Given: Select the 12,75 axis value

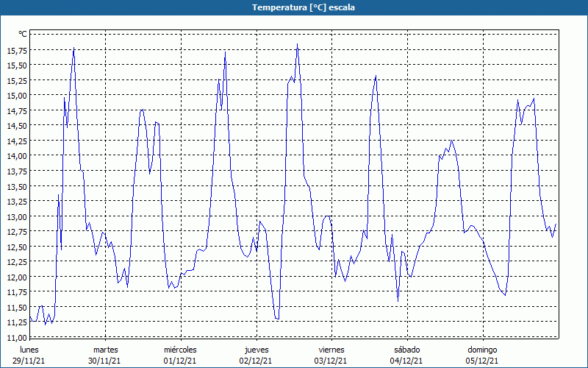Looking at the screenshot, I should 17,232.
